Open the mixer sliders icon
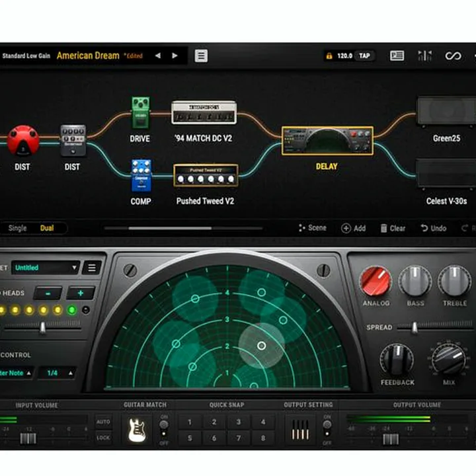476x476 pixels. (x=424, y=56)
